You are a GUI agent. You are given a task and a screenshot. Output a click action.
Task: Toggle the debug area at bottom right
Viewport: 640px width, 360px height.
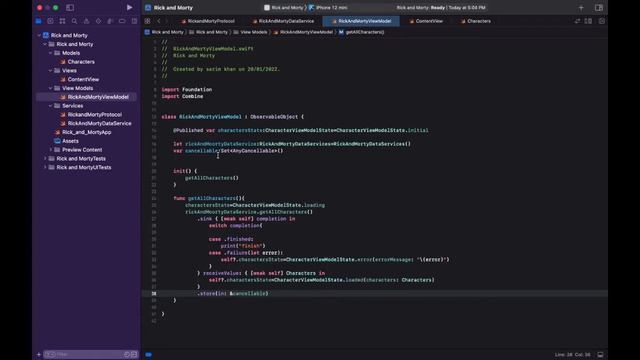click(x=600, y=355)
